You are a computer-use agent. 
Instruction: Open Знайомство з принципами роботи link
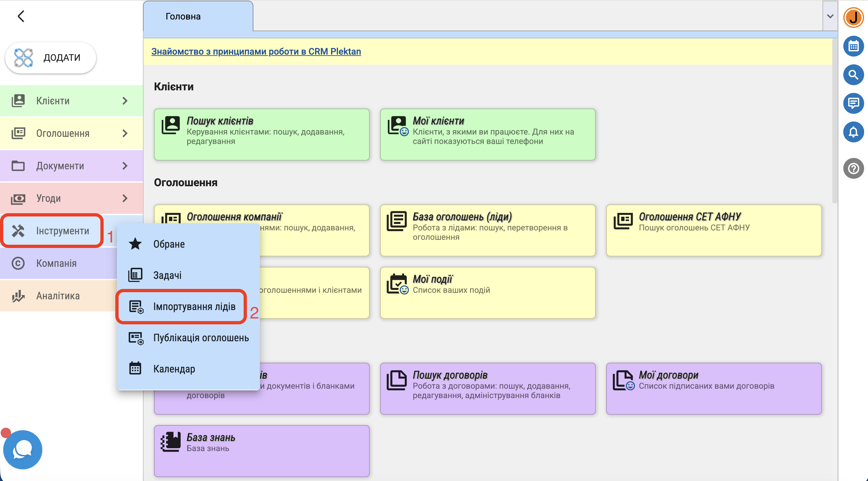[256, 51]
